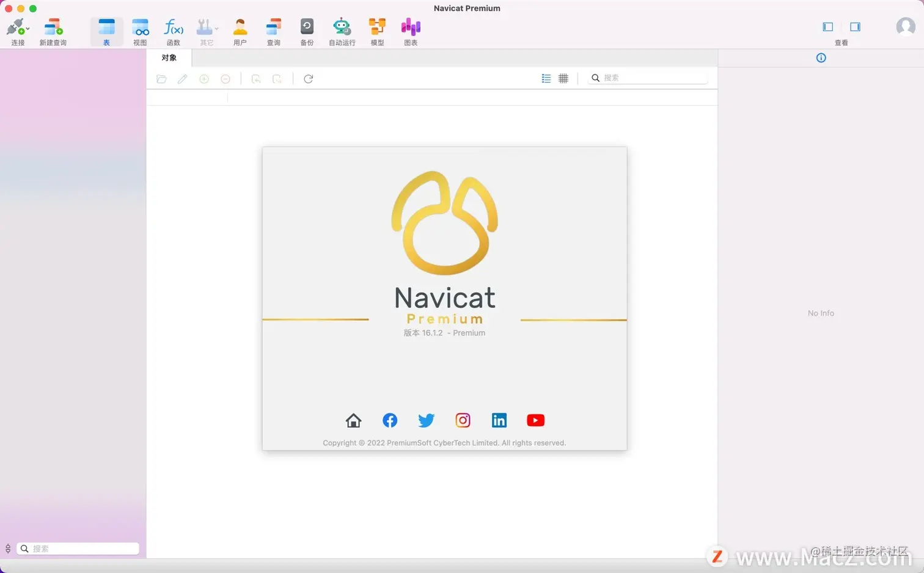Click the object search field
The height and width of the screenshot is (573, 924).
(648, 78)
